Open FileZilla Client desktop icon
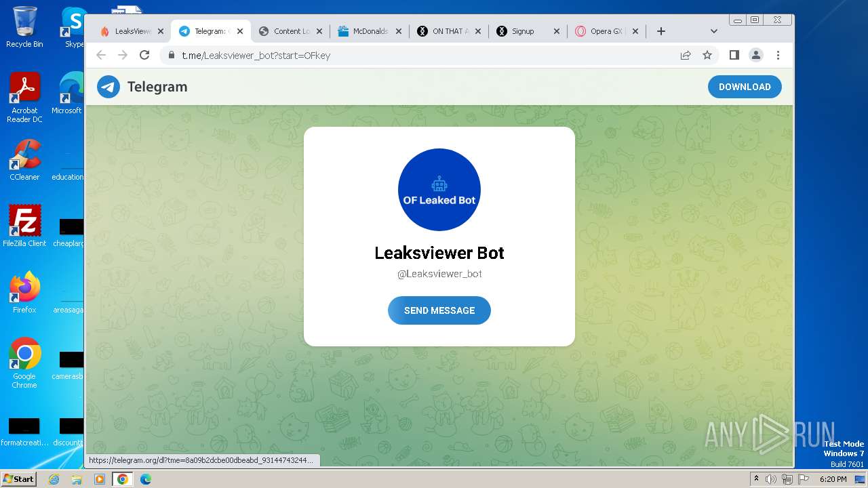 [24, 226]
